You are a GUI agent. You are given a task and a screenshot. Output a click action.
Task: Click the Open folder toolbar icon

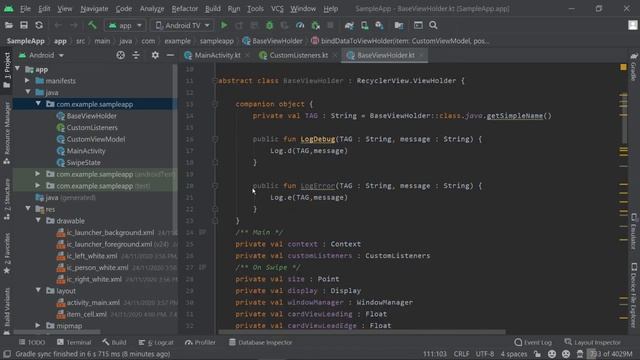[x=9, y=25]
